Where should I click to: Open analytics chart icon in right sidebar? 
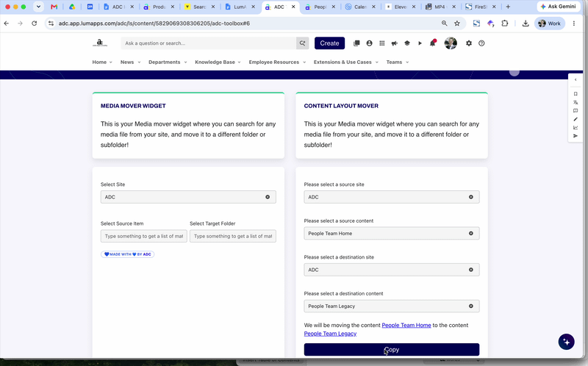[576, 127]
